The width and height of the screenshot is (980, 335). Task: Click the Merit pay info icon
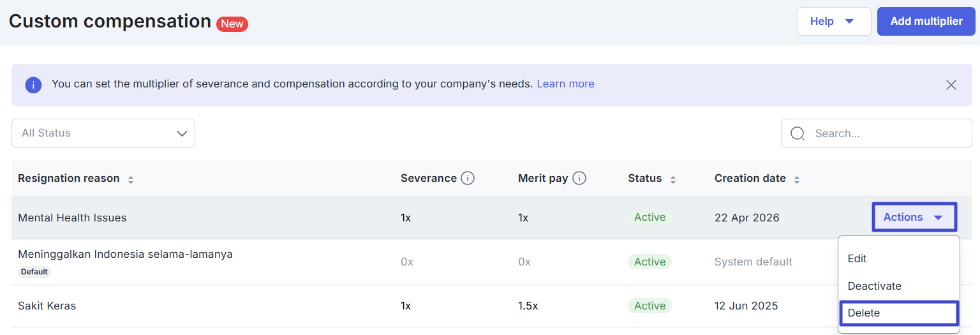point(579,179)
